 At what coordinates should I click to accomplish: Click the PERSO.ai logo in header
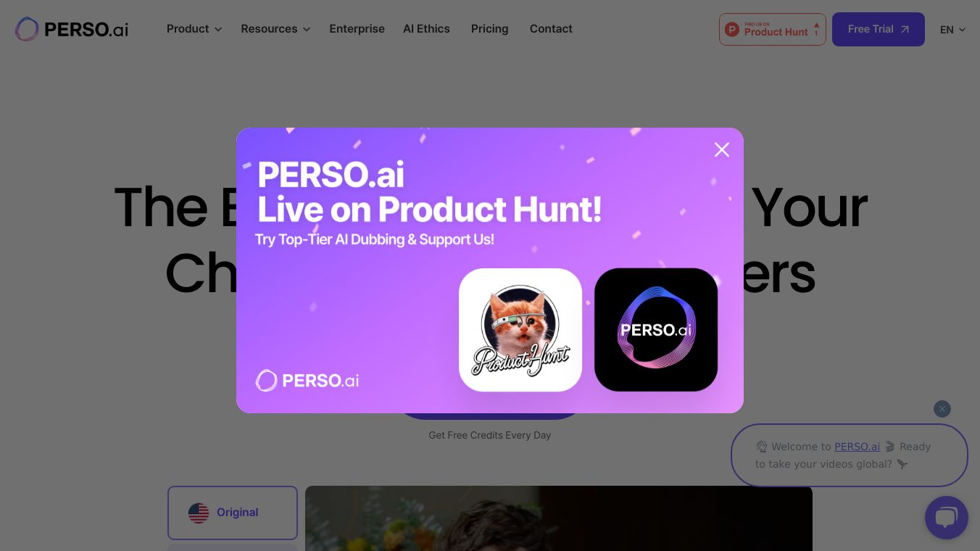tap(72, 29)
